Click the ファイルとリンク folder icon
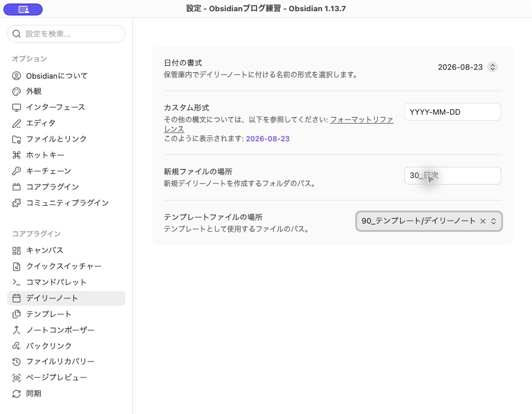The width and height of the screenshot is (532, 414). pyautogui.click(x=17, y=139)
